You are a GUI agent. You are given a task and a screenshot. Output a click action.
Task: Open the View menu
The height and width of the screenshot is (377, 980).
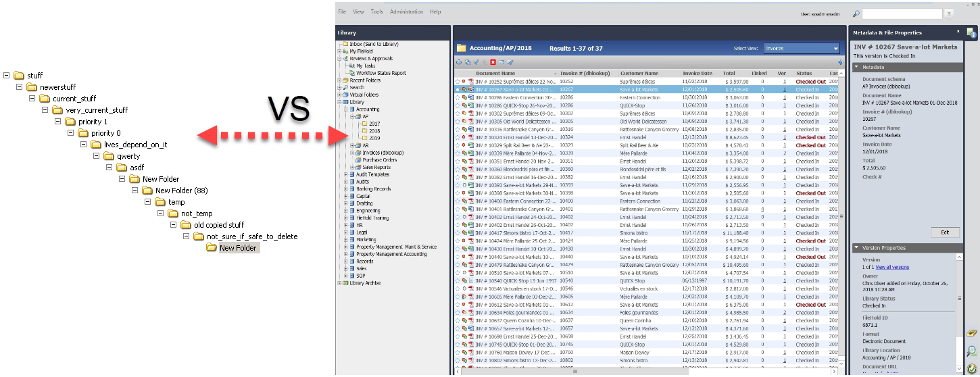(x=358, y=12)
